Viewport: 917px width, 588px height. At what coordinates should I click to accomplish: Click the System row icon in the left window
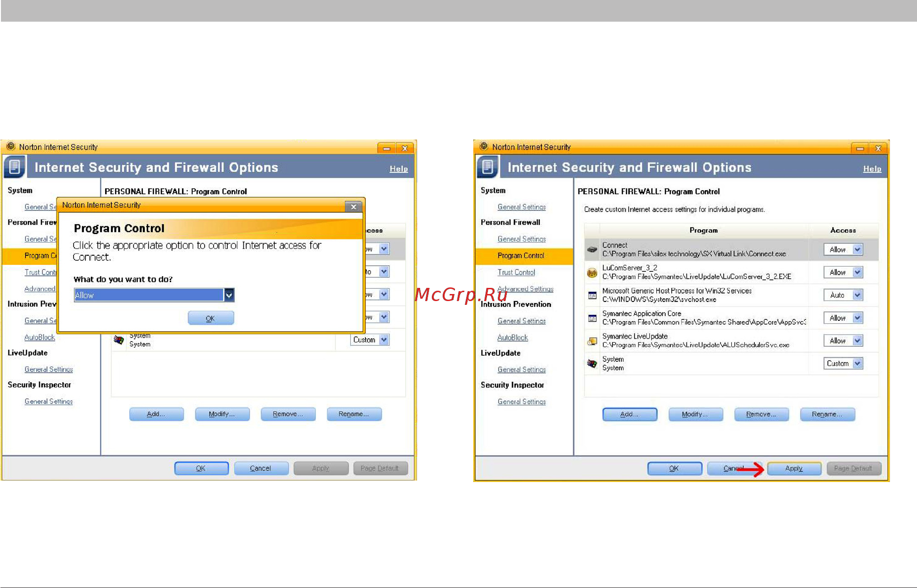[119, 340]
